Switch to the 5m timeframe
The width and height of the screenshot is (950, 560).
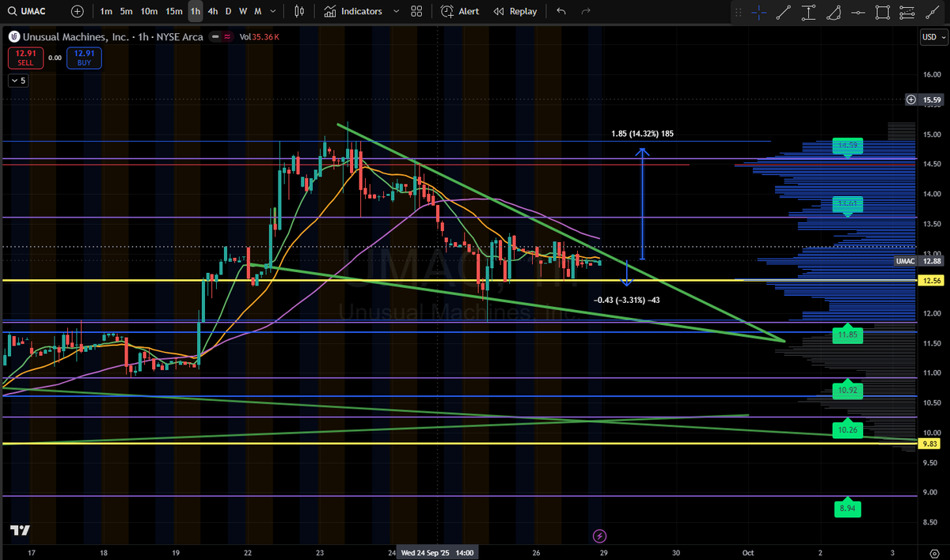pyautogui.click(x=127, y=11)
